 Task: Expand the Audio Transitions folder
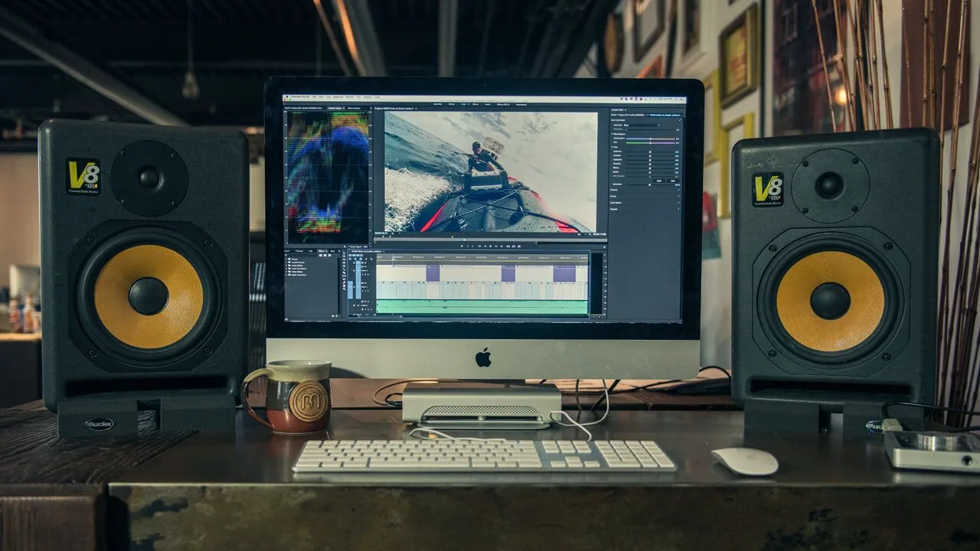click(x=288, y=269)
